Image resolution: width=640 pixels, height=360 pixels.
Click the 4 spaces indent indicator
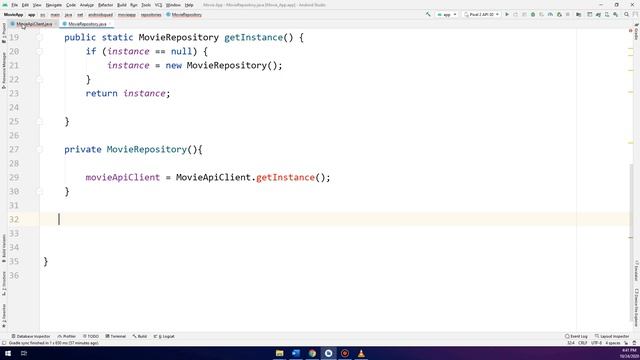pos(613,343)
